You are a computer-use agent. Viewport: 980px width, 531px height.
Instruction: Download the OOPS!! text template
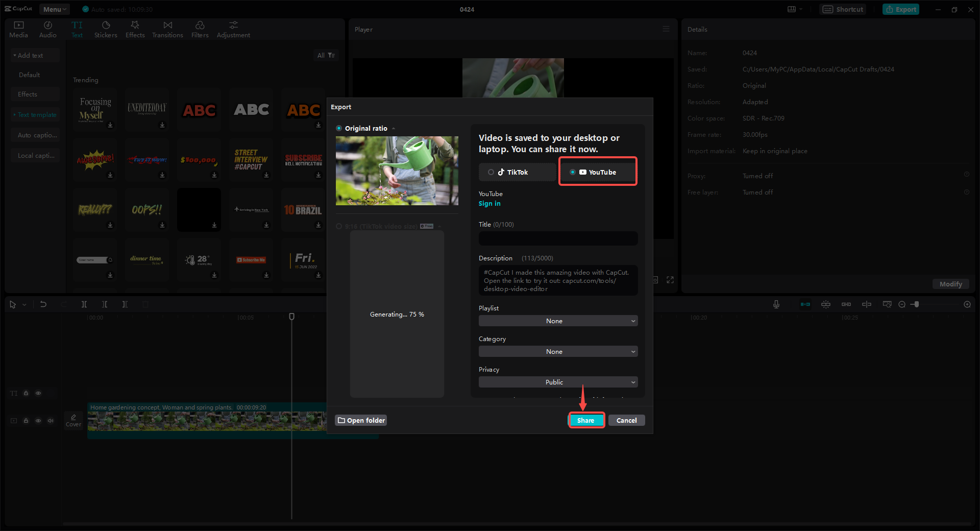coord(162,225)
